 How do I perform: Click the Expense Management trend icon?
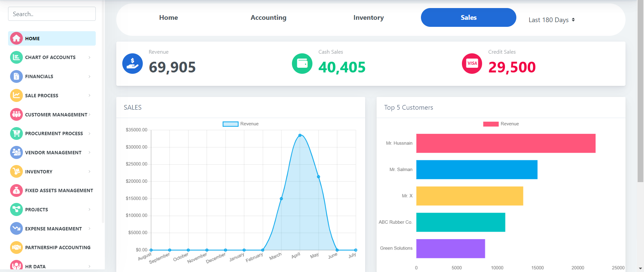click(16, 229)
